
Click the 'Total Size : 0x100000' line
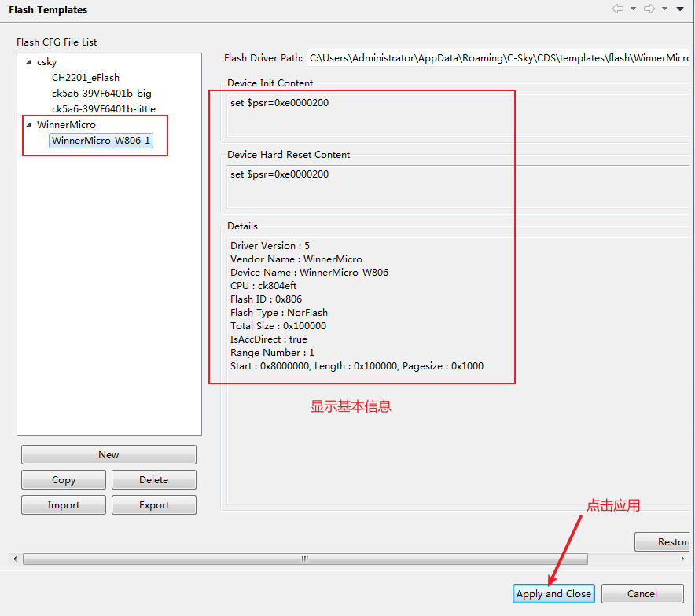coord(278,325)
